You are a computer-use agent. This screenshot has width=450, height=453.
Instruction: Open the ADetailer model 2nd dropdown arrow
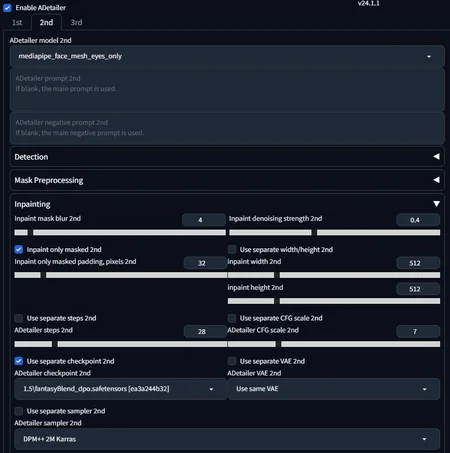[429, 56]
